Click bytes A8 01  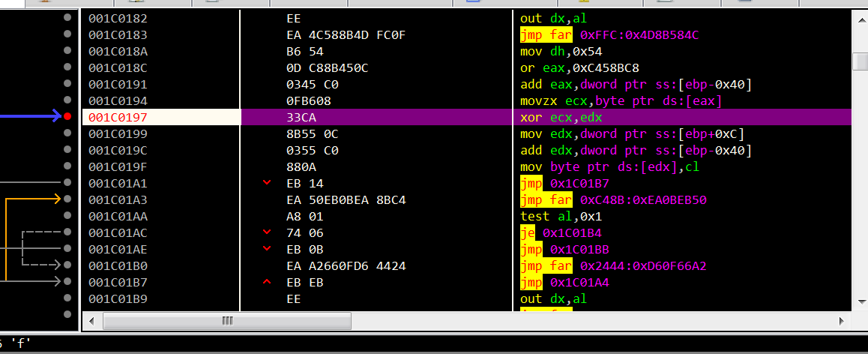(305, 216)
